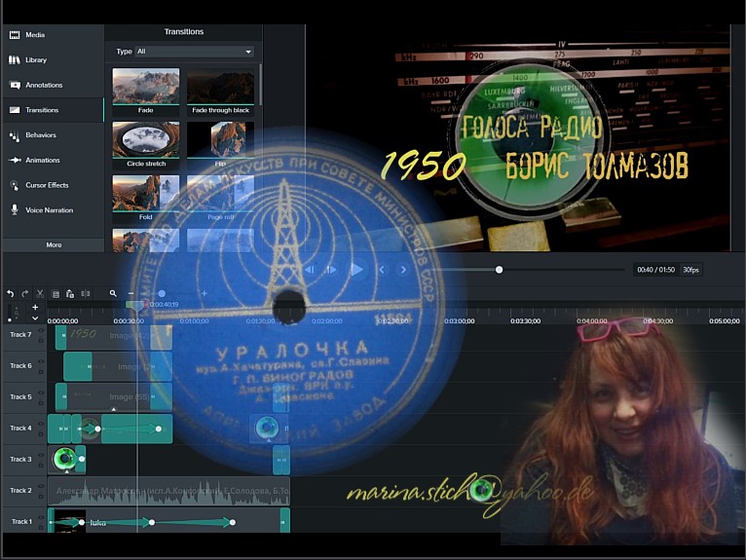Image resolution: width=746 pixels, height=560 pixels.
Task: Toggle visibility eye for Track 6
Action: coord(41,361)
